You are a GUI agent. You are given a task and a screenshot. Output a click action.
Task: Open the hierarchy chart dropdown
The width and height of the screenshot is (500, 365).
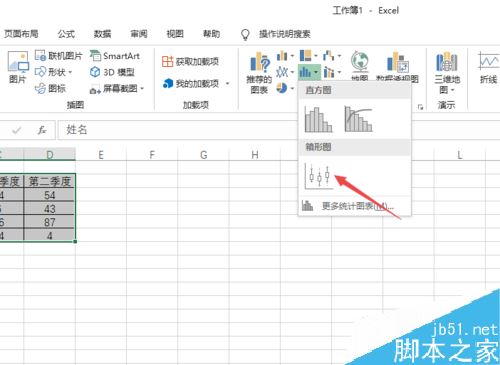coord(308,56)
